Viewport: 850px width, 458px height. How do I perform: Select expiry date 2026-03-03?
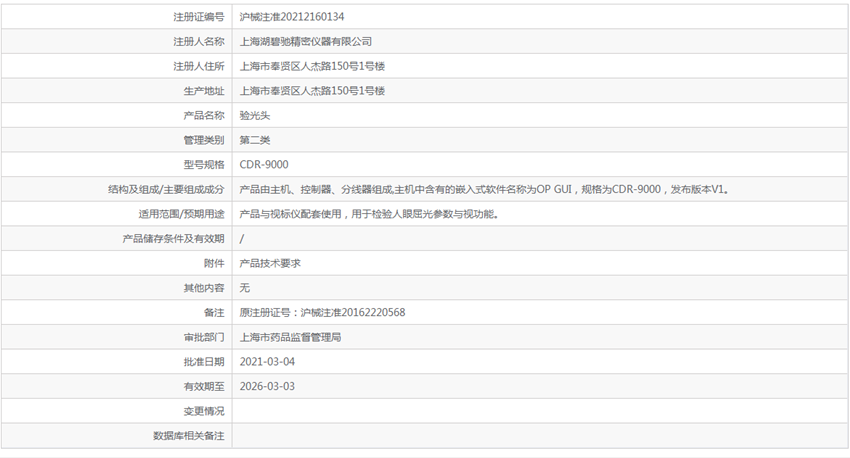[267, 386]
